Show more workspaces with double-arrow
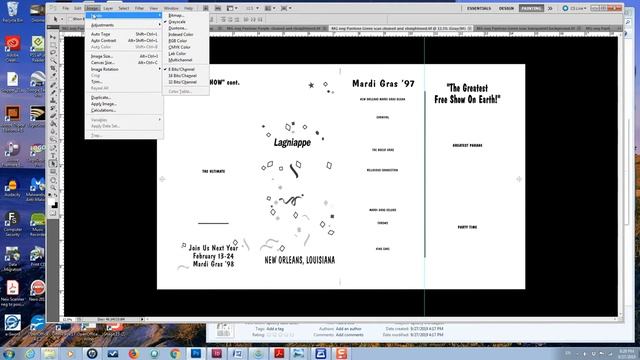Image resolution: width=640 pixels, height=360 pixels. coord(550,8)
